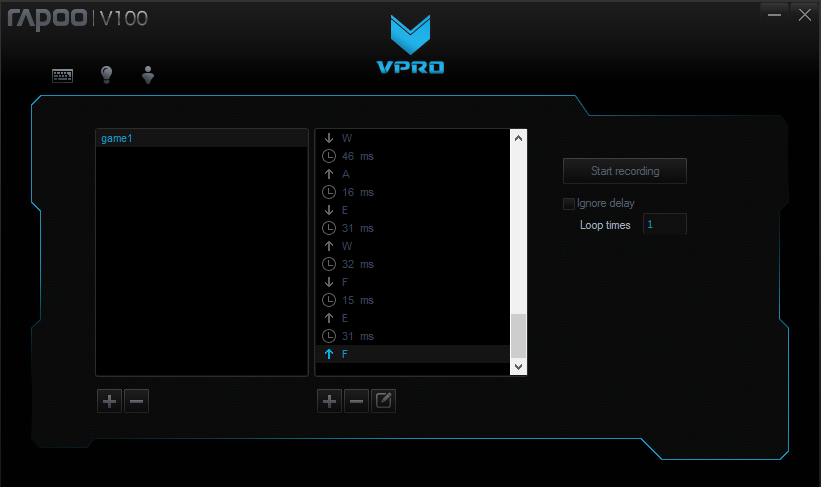The width and height of the screenshot is (821, 487).
Task: Add a new macro with plus below game1 list
Action: click(x=109, y=401)
